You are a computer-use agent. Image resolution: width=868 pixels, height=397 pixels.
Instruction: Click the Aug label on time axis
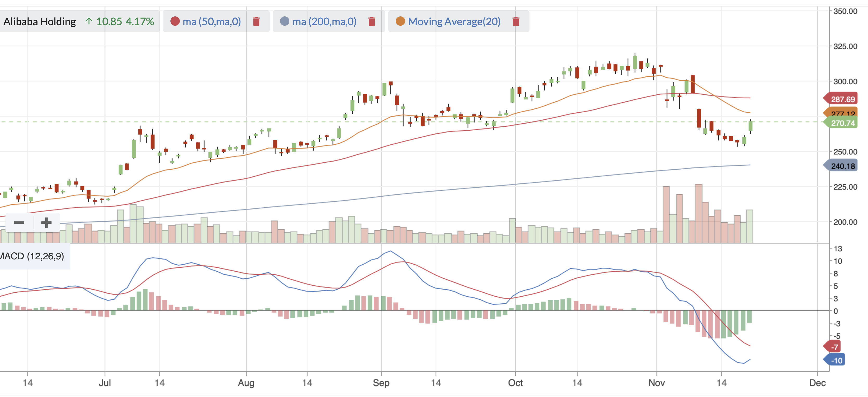[x=246, y=383]
